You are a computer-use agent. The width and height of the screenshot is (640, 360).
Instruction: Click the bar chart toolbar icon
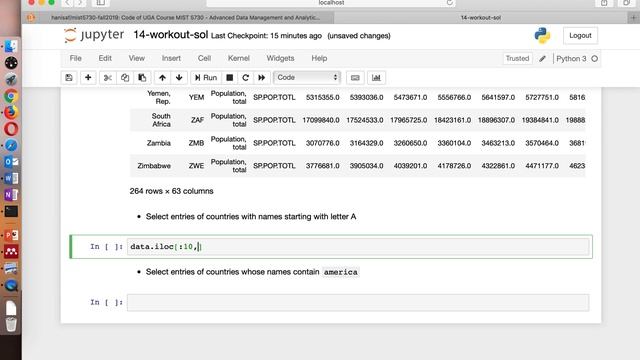click(376, 78)
